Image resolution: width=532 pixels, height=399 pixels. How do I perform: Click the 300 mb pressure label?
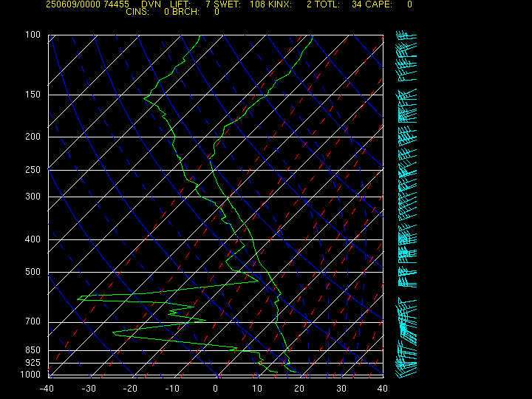pyautogui.click(x=33, y=197)
